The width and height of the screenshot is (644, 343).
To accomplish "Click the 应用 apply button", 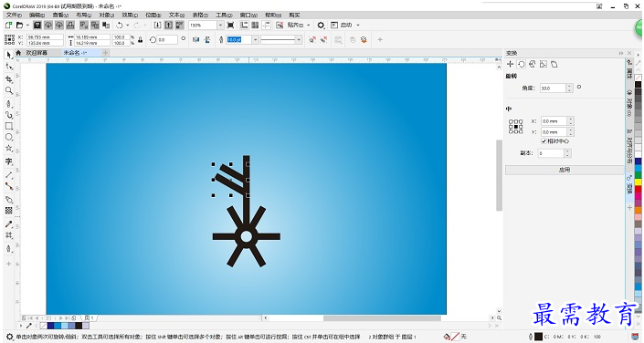I will point(565,170).
